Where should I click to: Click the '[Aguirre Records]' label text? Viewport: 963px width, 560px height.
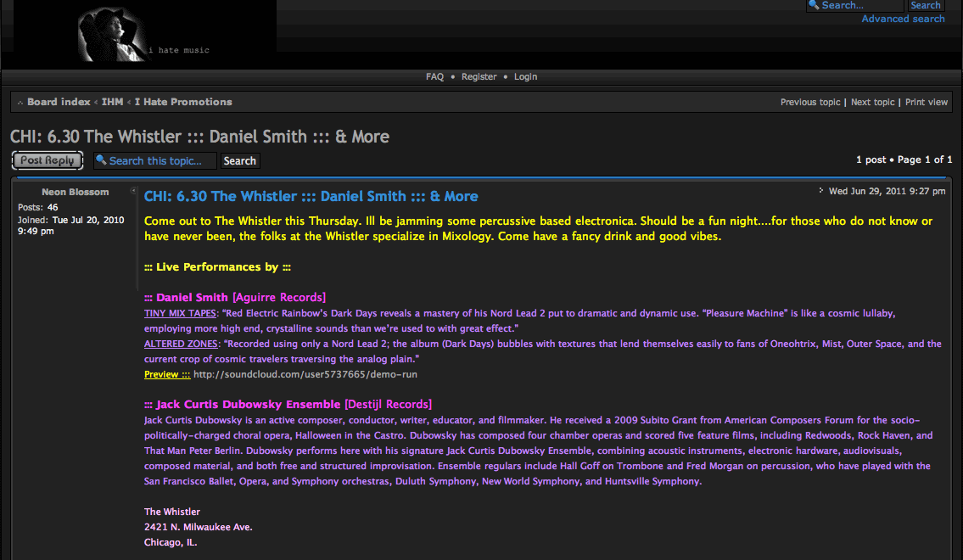[x=279, y=298]
